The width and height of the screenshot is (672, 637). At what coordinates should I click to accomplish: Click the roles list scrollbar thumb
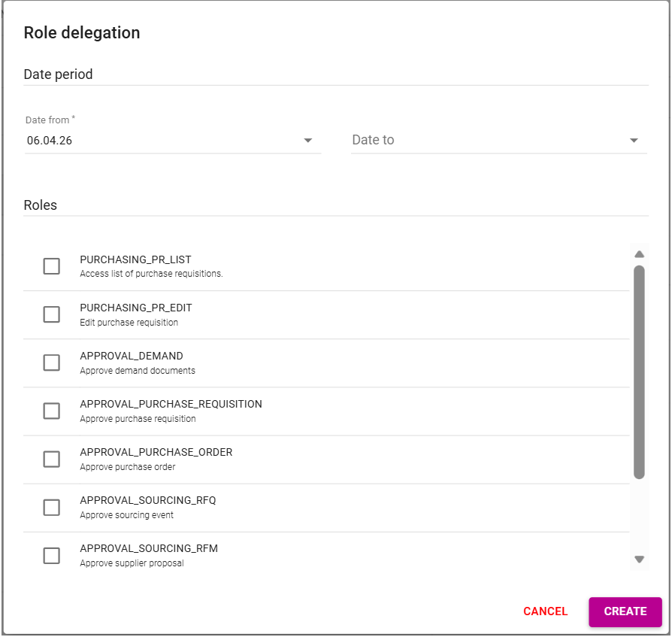639,372
